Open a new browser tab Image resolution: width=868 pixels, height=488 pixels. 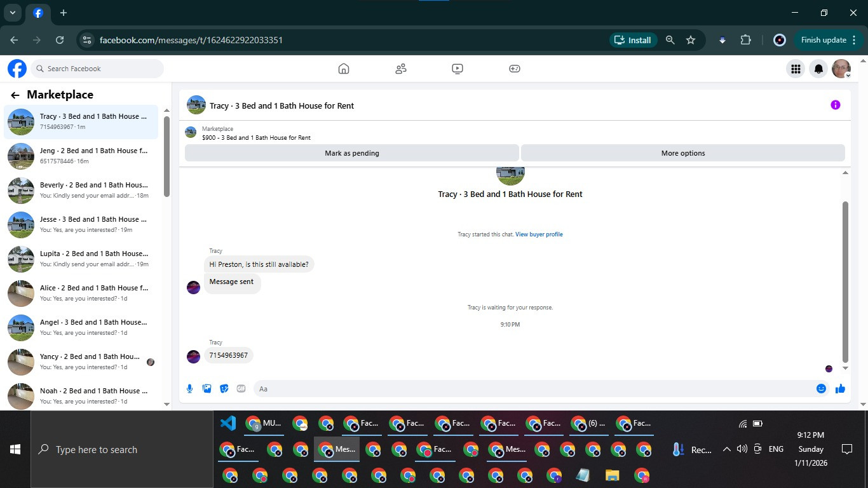pos(64,13)
